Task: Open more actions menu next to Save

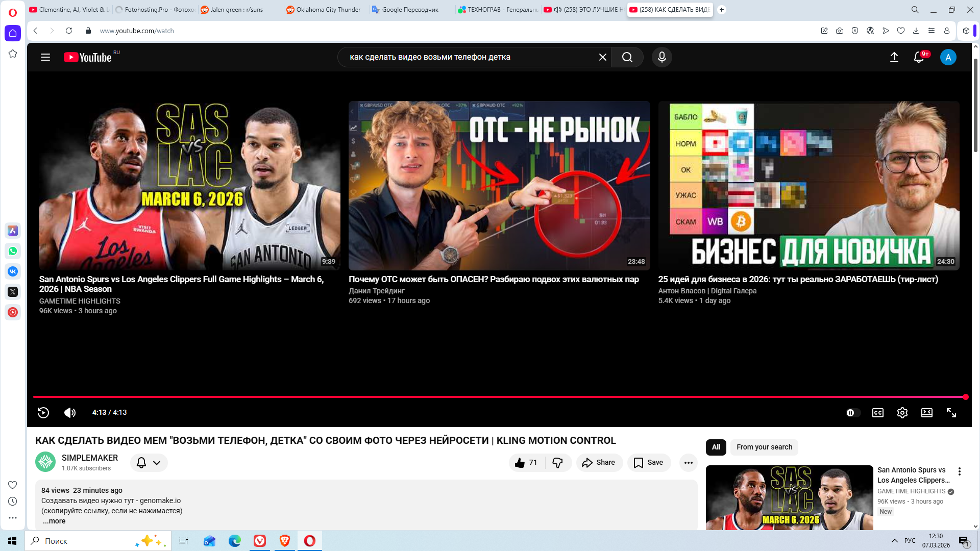Action: click(688, 463)
